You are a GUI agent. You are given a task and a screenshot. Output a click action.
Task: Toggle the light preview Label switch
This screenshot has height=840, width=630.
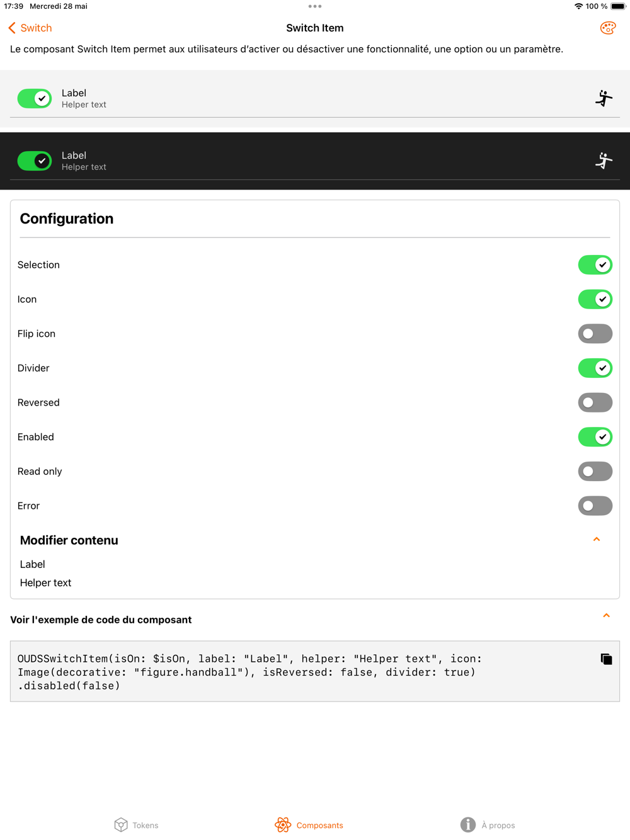(35, 98)
